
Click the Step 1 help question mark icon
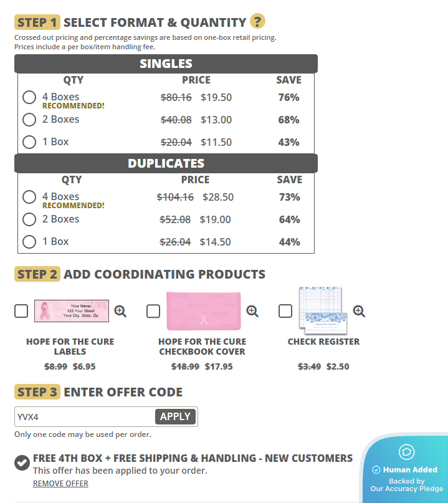[x=257, y=21]
